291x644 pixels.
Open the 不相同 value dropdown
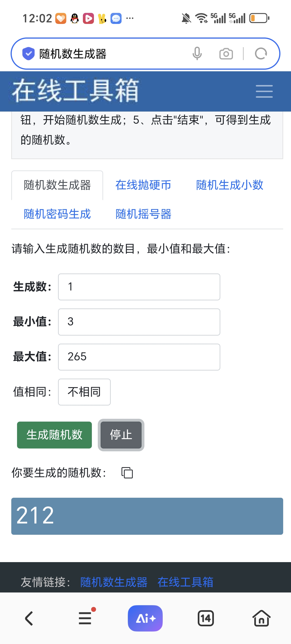coord(84,392)
